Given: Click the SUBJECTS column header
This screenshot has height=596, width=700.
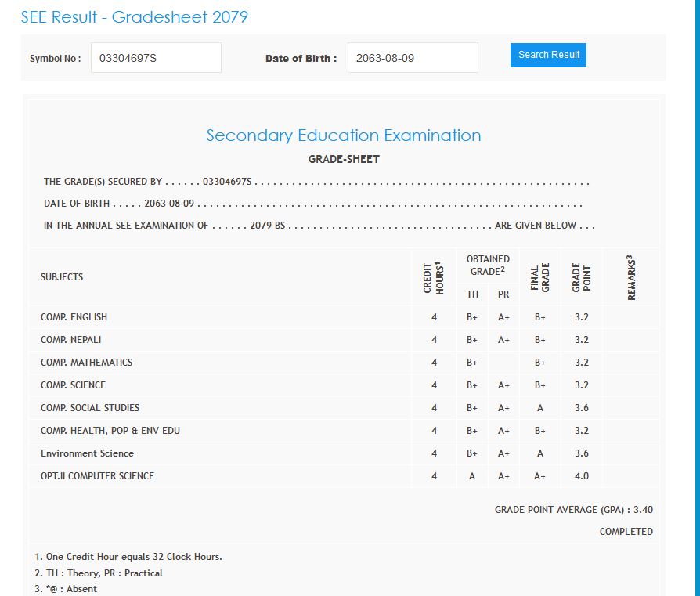Looking at the screenshot, I should 62,277.
